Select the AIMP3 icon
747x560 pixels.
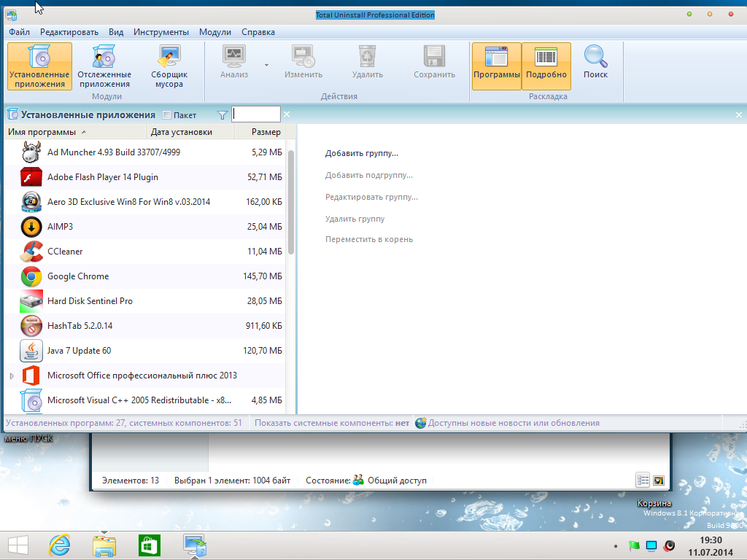point(31,227)
